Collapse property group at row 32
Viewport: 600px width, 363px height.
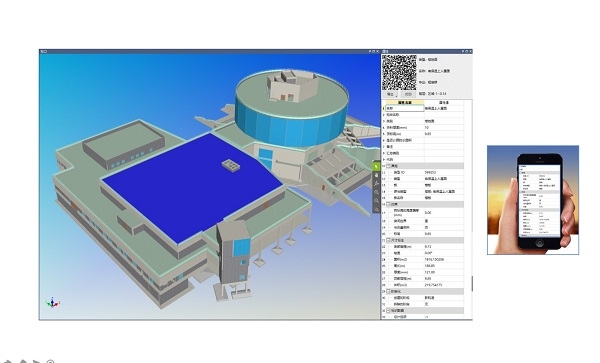388,310
